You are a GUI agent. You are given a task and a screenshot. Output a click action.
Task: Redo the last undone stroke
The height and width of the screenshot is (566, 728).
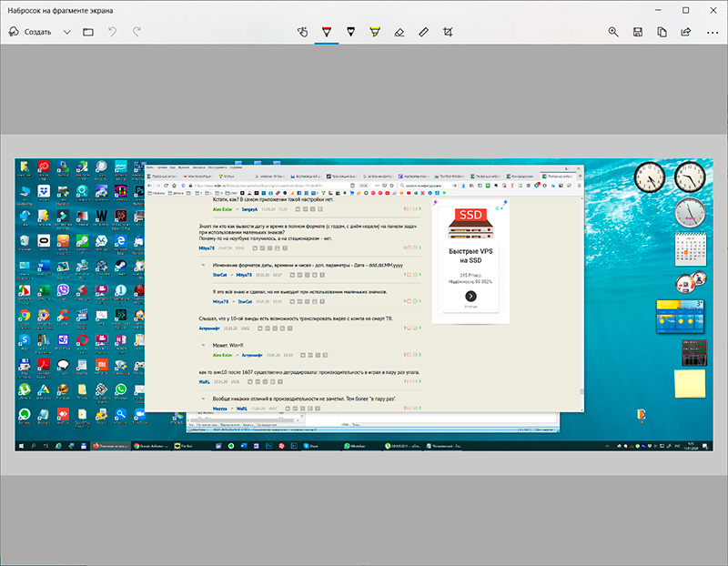click(136, 32)
